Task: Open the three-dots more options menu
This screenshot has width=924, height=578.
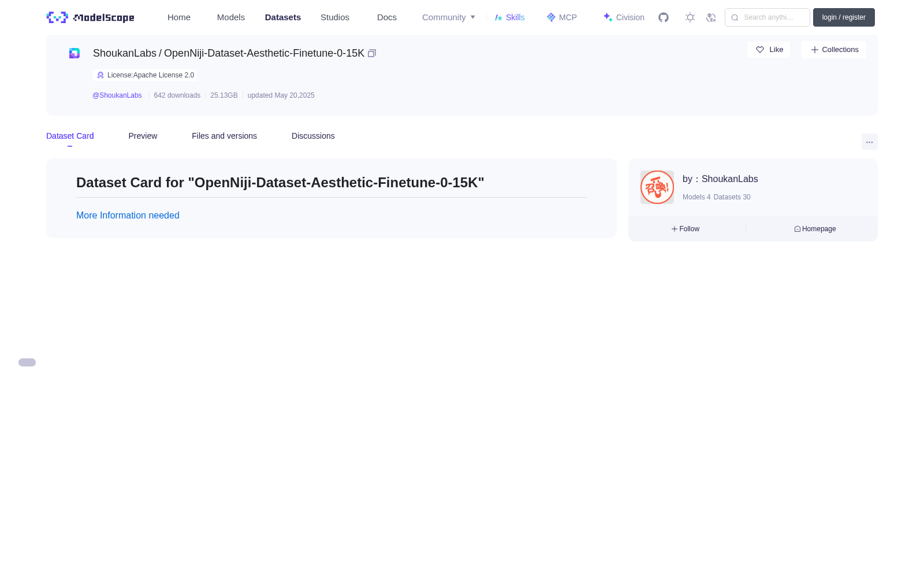Action: click(870, 142)
